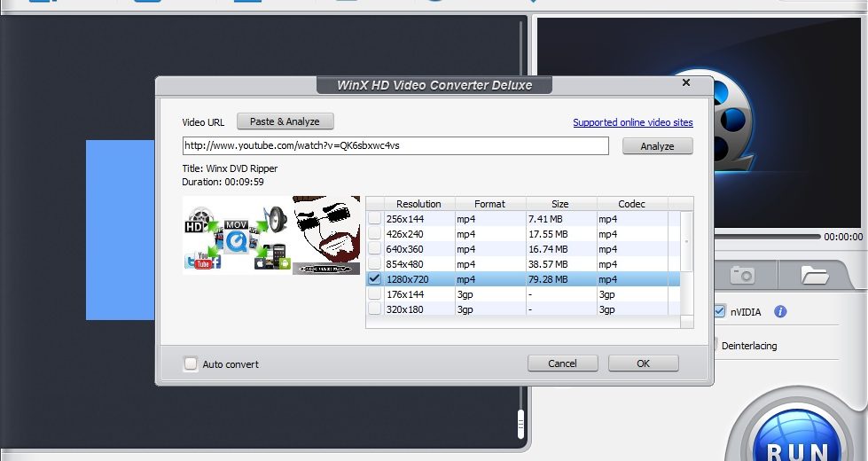The image size is (868, 461).
Task: Click the main window playback progress bar
Action: tap(767, 237)
